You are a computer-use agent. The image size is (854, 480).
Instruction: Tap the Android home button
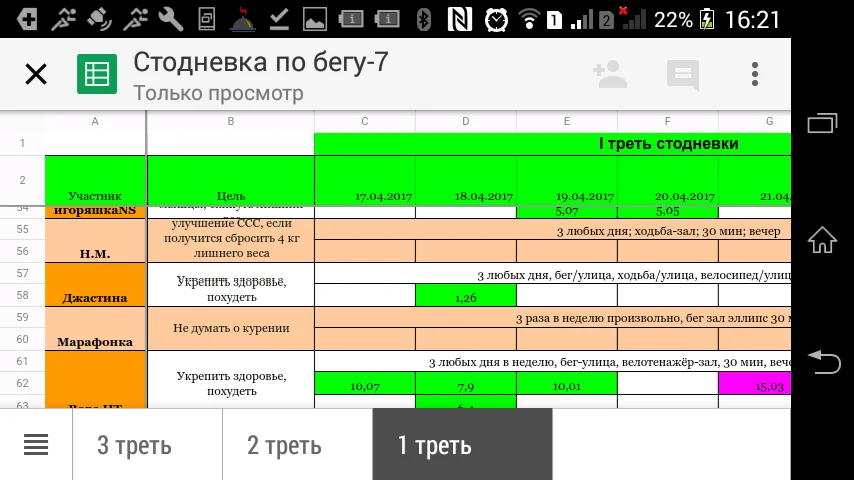point(822,240)
